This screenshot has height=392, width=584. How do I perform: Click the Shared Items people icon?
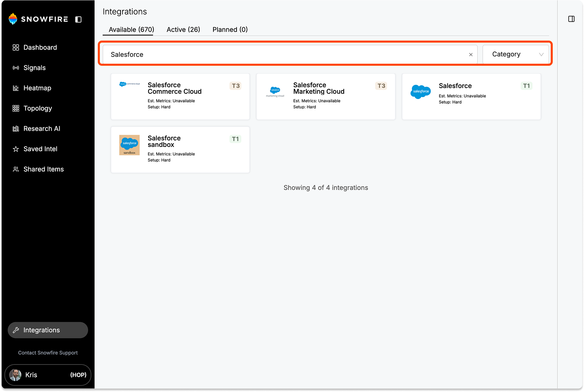click(16, 169)
